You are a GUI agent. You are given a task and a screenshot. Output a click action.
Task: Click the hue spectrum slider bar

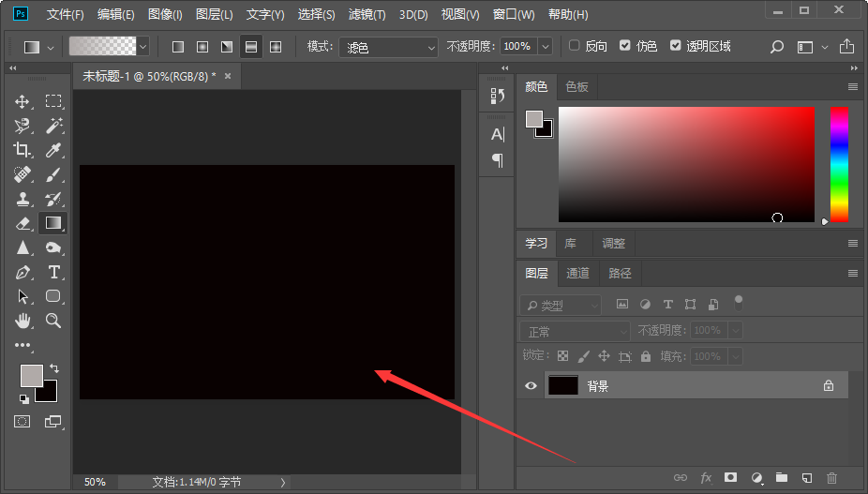[x=839, y=164]
